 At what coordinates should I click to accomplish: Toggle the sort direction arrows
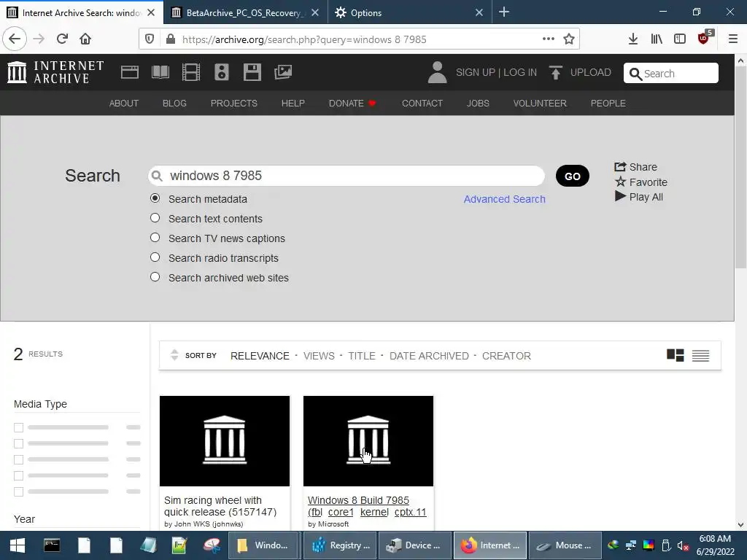(x=174, y=355)
